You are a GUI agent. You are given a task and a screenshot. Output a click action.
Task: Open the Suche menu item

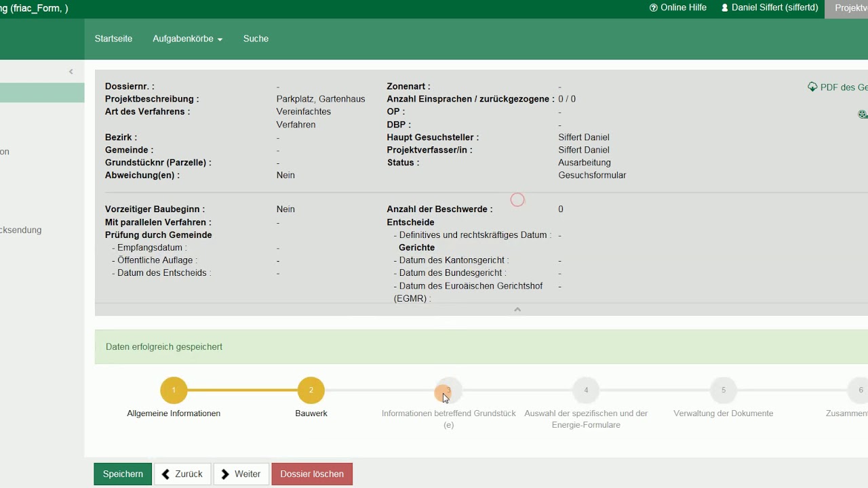pos(256,39)
